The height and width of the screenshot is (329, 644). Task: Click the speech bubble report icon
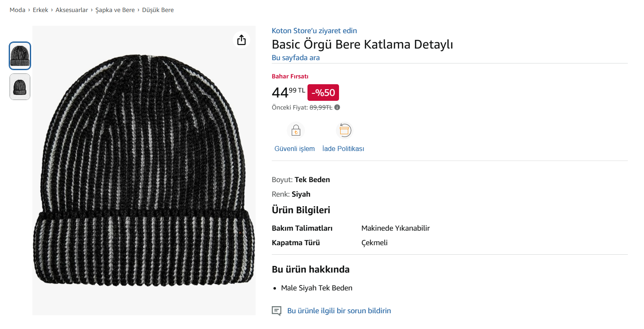[x=276, y=311]
